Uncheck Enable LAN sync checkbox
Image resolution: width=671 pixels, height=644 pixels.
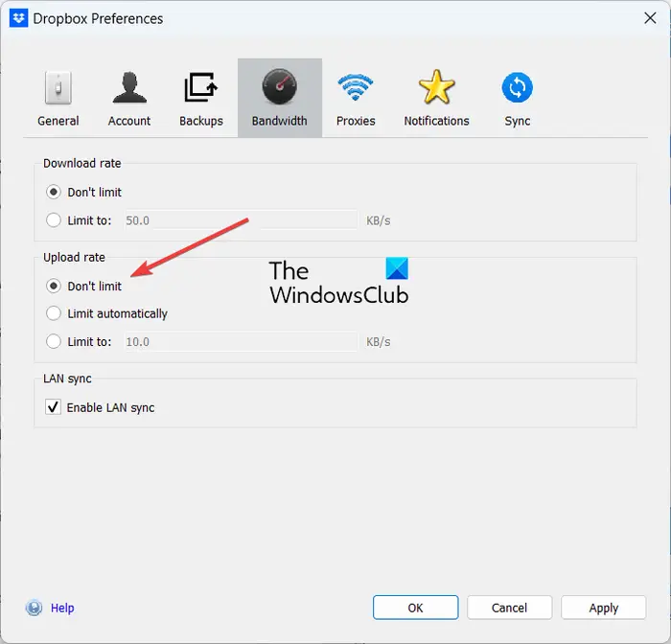[x=53, y=407]
